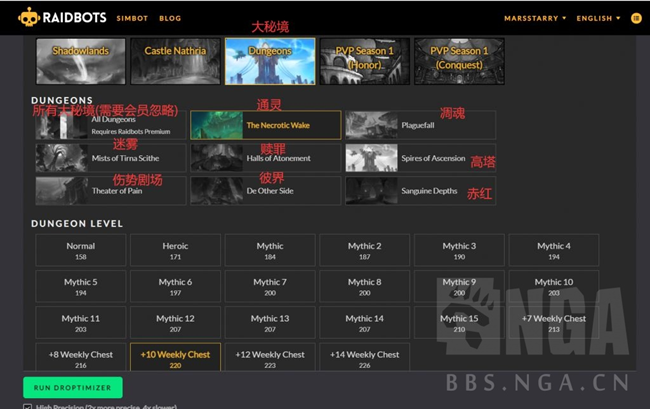
Task: Click the Sanguine Depths thumbnail image
Action: tap(371, 191)
